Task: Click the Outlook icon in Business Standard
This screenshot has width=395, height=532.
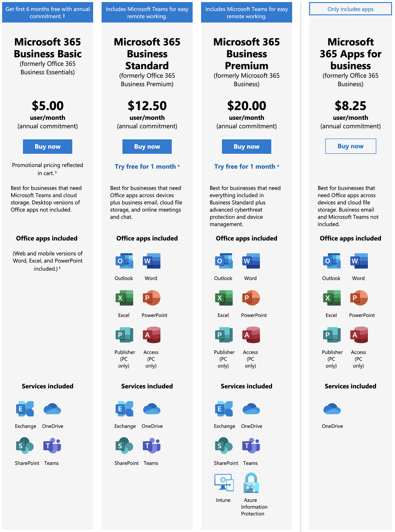Action: click(124, 261)
